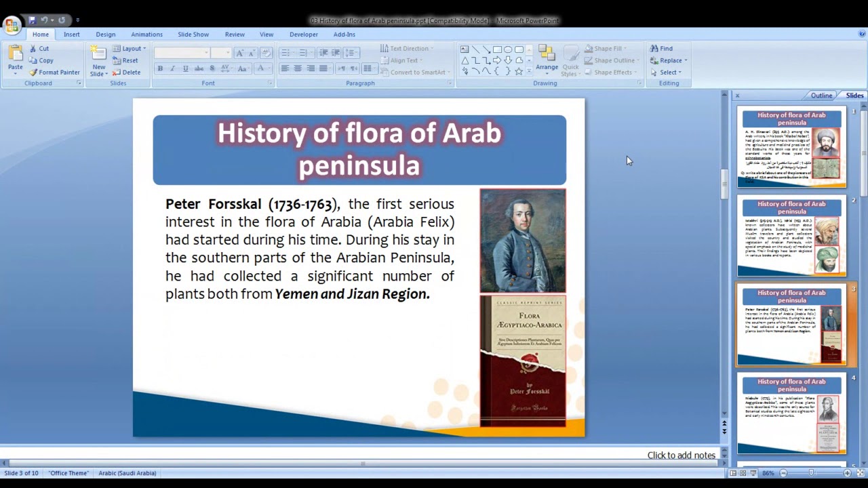Image resolution: width=868 pixels, height=488 pixels.
Task: Open the Add-Ins ribbon tab
Action: tap(344, 35)
